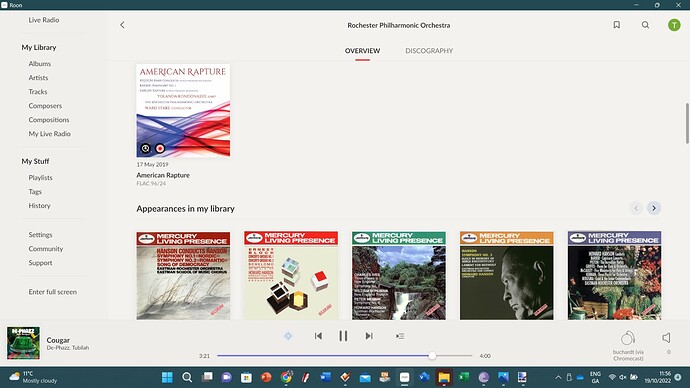Open Playlists under My Stuff
The image size is (690, 388).
pos(40,178)
